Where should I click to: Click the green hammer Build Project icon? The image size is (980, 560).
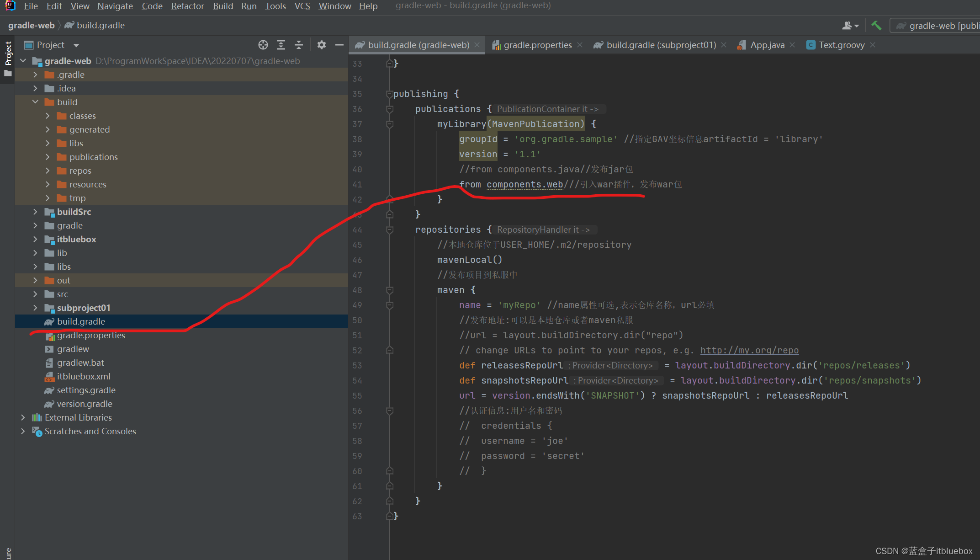pos(876,26)
